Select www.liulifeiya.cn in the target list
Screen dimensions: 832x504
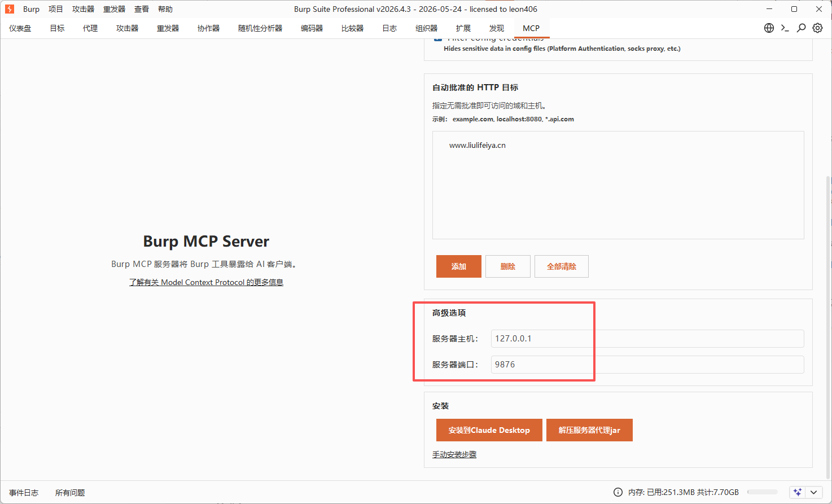pyautogui.click(x=478, y=145)
